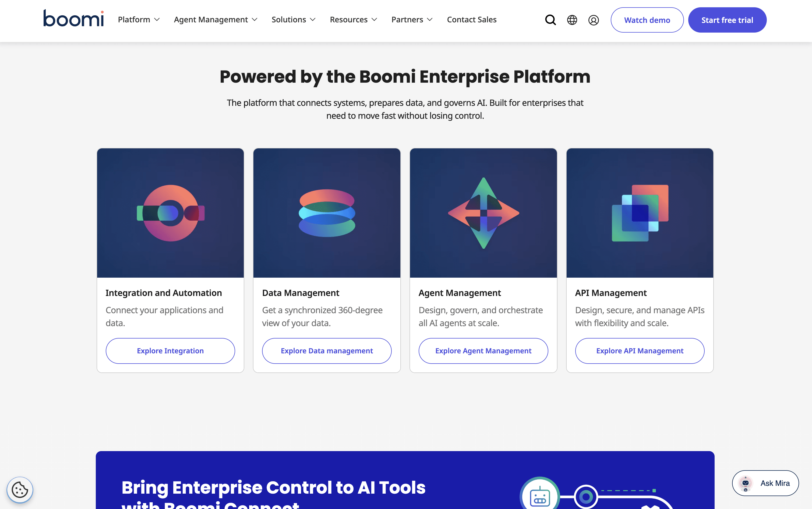The width and height of the screenshot is (812, 509).
Task: Expand the Resources menu chevron
Action: point(374,19)
